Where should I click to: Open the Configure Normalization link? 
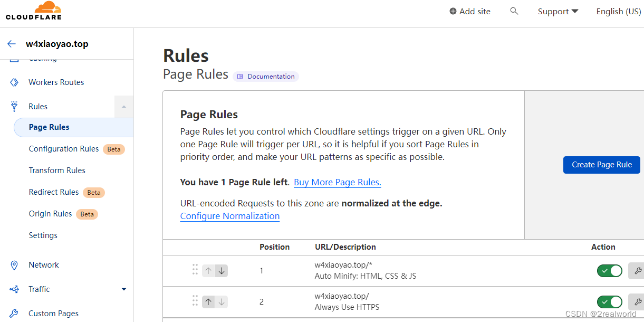click(x=230, y=216)
